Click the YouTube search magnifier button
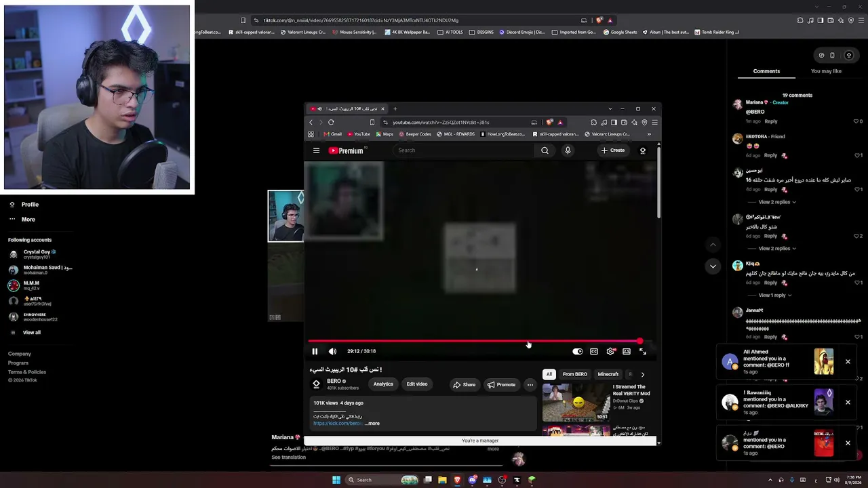 545,150
